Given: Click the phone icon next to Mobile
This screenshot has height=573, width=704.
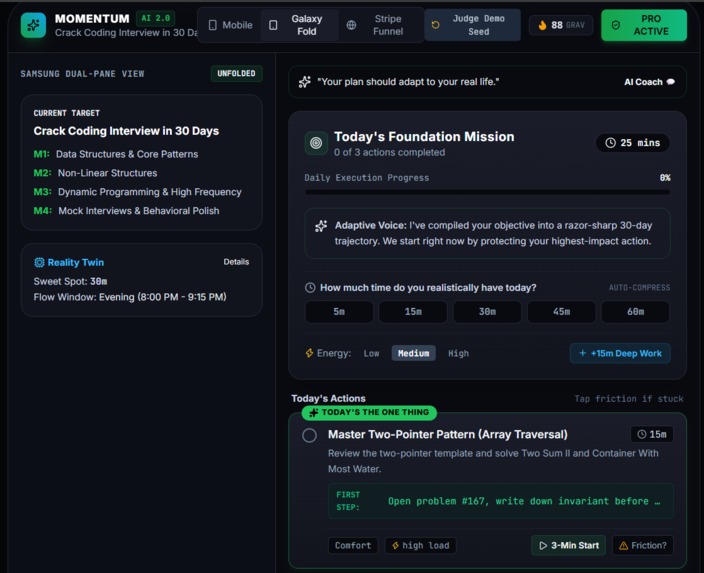Looking at the screenshot, I should (x=213, y=25).
